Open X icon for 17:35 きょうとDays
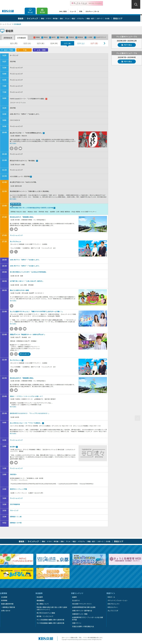Screen dimensions: 142x644 (16, 252)
